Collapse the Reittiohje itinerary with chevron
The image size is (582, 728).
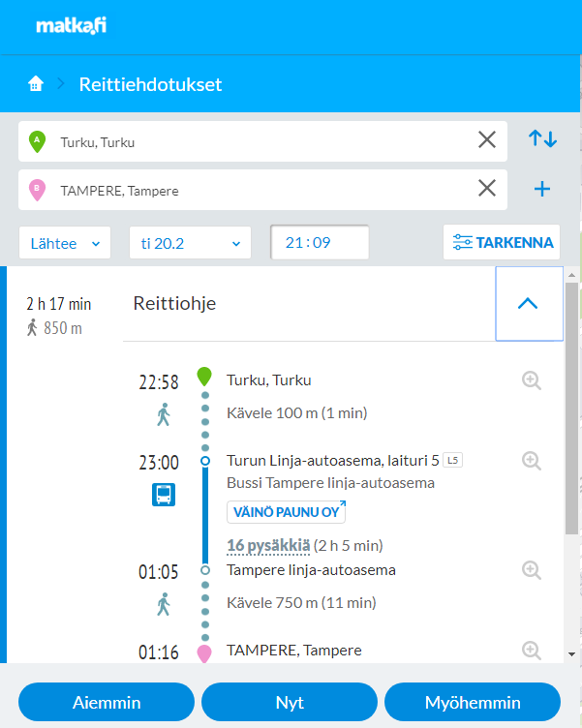pyautogui.click(x=529, y=304)
